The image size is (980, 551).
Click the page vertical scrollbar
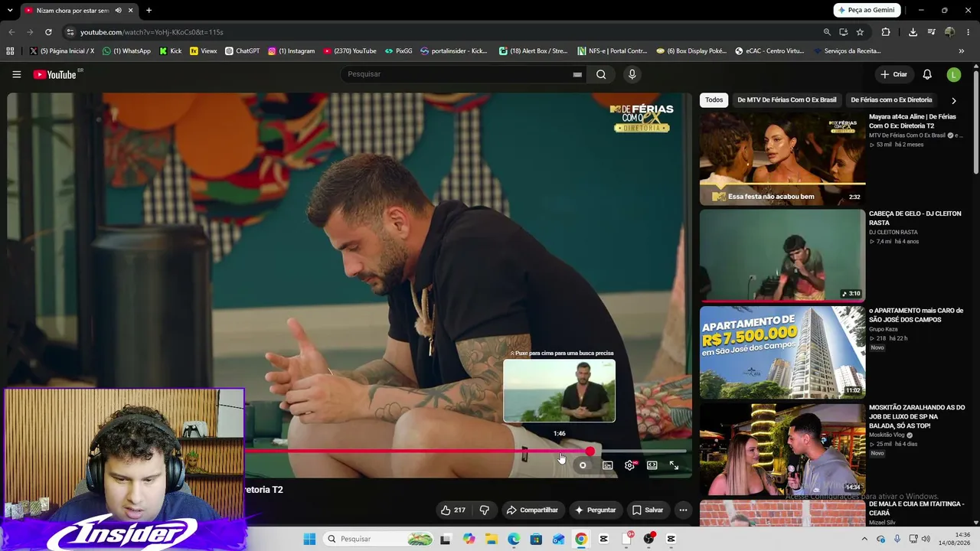[x=975, y=122]
